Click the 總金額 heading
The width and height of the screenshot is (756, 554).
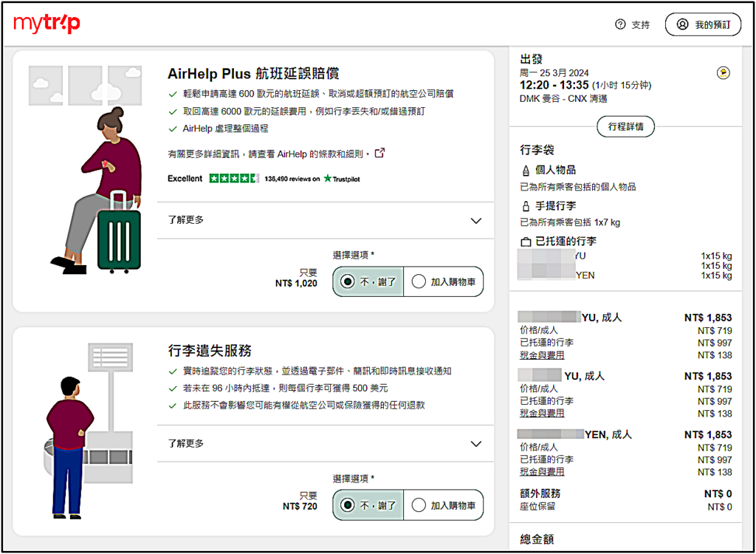[537, 539]
